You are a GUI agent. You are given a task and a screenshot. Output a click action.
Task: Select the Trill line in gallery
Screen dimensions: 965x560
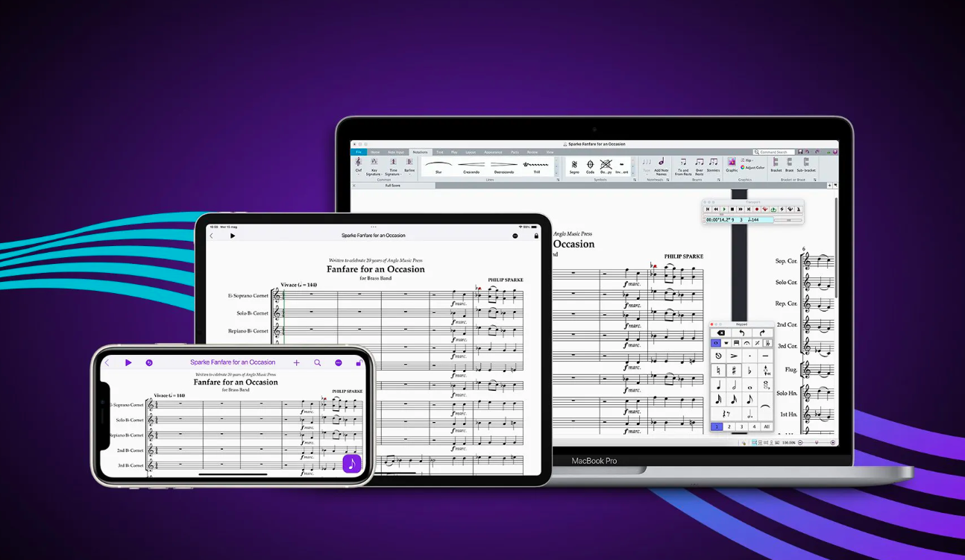click(536, 166)
